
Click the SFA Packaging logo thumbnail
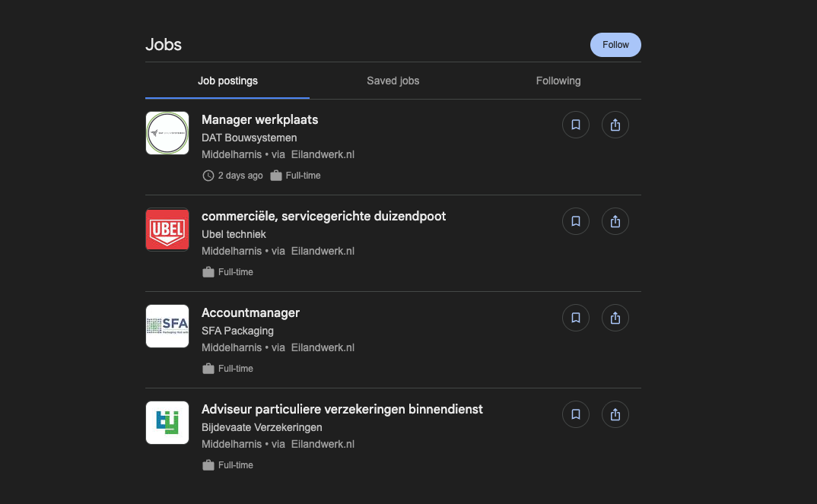(x=167, y=326)
